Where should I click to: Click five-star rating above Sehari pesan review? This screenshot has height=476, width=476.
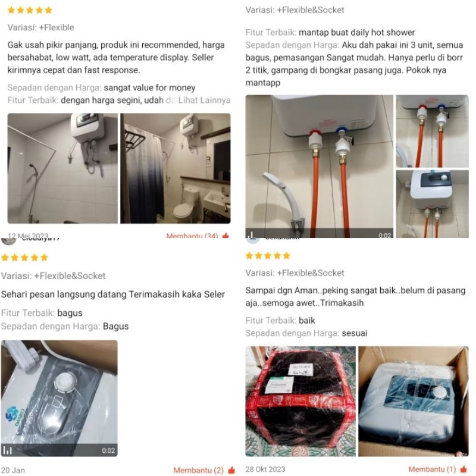[x=24, y=258]
